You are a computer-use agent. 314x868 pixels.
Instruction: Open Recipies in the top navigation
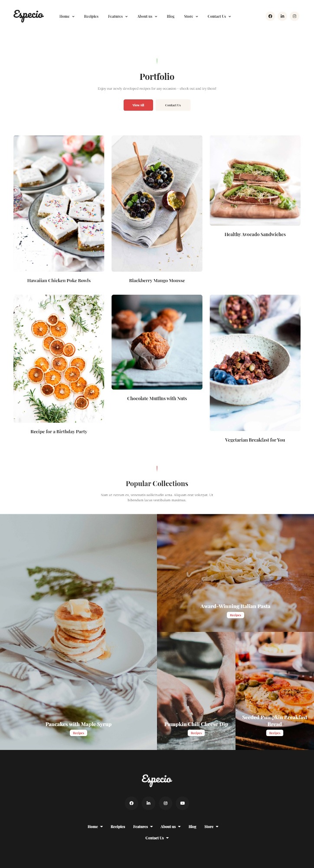click(91, 16)
